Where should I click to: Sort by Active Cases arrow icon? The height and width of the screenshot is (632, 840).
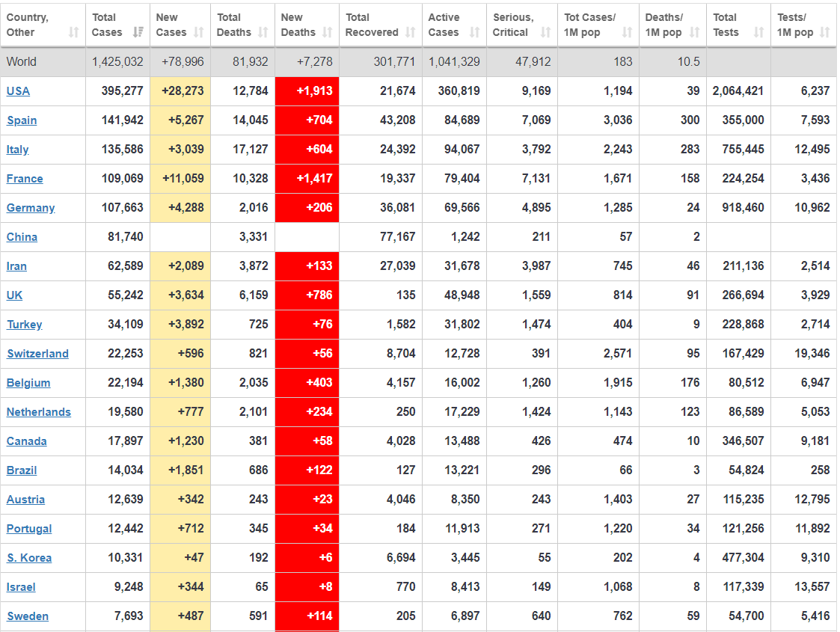point(474,32)
